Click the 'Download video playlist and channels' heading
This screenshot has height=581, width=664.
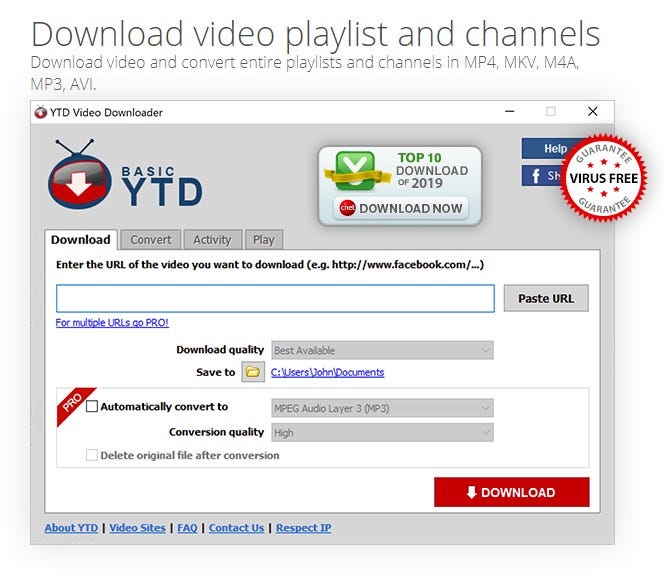315,34
